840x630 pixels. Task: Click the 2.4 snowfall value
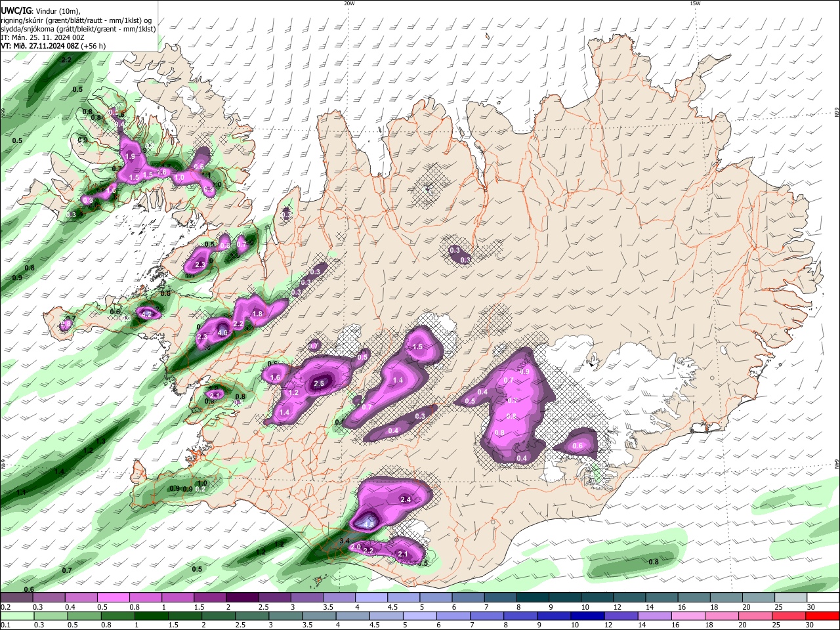[x=405, y=500]
